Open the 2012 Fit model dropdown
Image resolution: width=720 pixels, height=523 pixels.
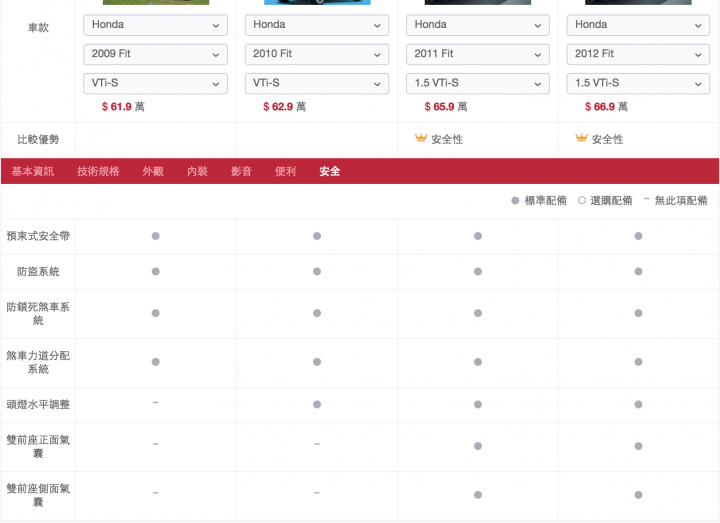pos(638,54)
